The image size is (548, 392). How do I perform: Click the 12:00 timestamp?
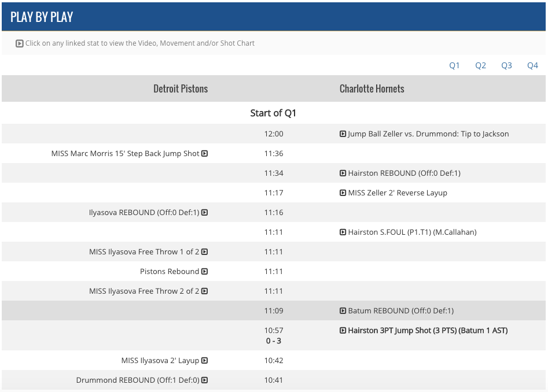274,134
